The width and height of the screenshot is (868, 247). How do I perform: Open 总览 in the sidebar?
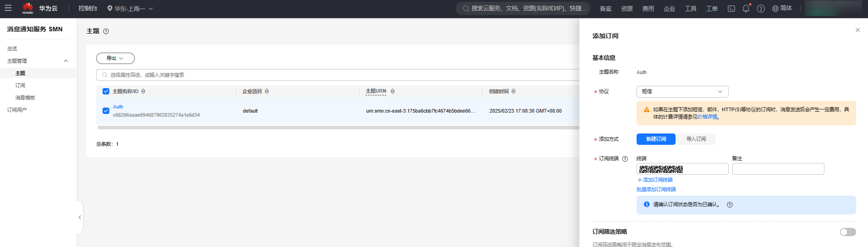[12, 49]
